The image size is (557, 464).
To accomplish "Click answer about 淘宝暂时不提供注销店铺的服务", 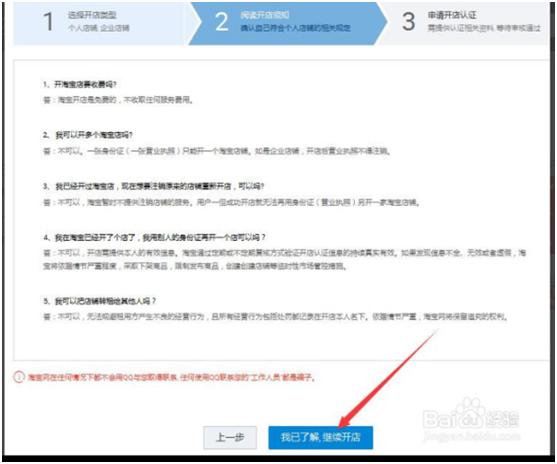I will coord(231,203).
